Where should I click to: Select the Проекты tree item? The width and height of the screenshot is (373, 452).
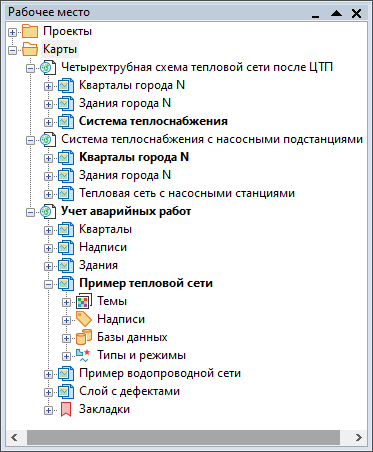tap(67, 31)
